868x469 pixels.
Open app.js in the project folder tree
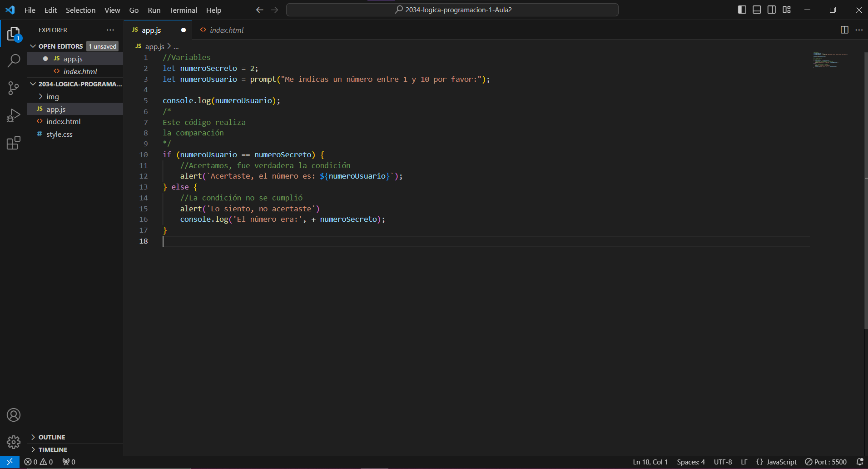pos(75,109)
